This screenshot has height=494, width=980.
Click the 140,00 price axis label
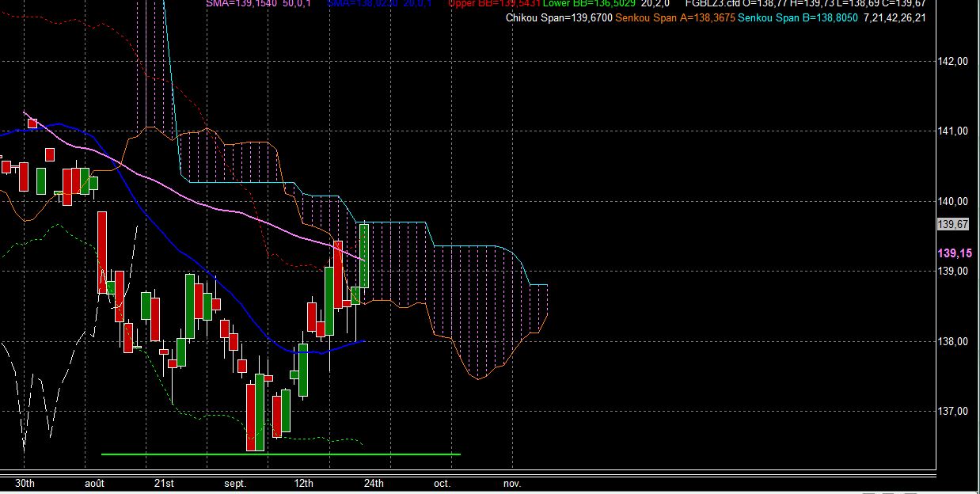pos(952,201)
